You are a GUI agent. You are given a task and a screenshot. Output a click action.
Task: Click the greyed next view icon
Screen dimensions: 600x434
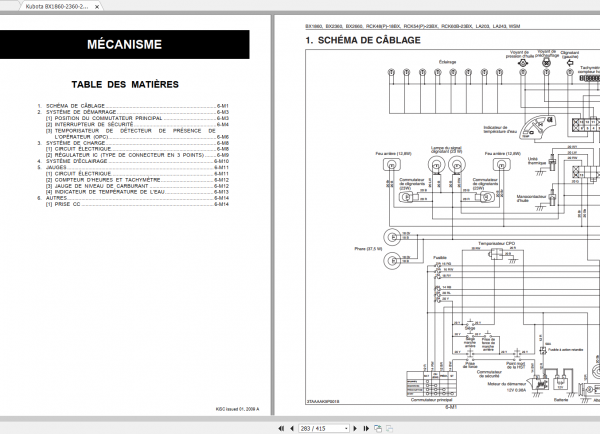click(389, 428)
